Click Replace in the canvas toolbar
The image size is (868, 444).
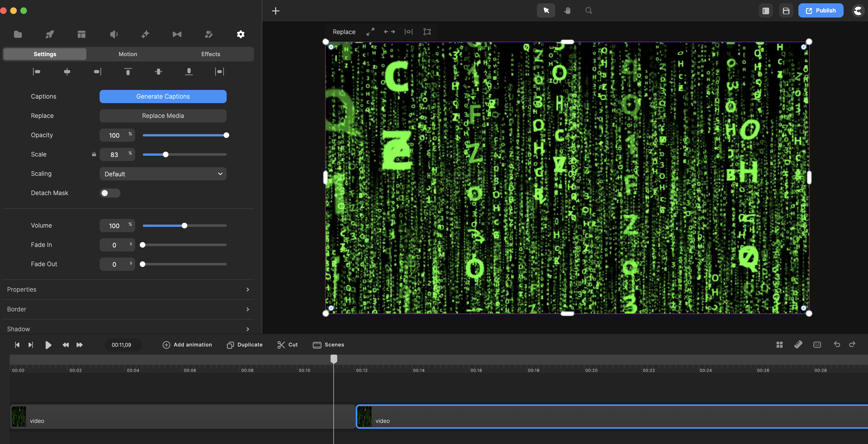[x=344, y=32]
